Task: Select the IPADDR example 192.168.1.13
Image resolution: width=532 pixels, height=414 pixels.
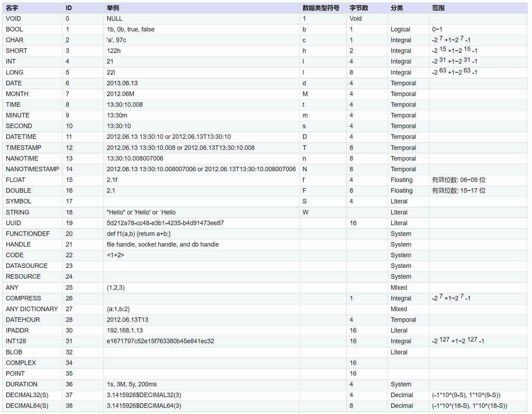Action: [124, 330]
